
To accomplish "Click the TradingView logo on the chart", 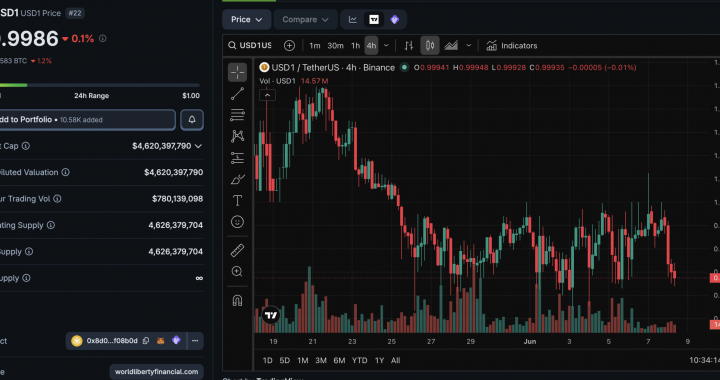I will (271, 315).
